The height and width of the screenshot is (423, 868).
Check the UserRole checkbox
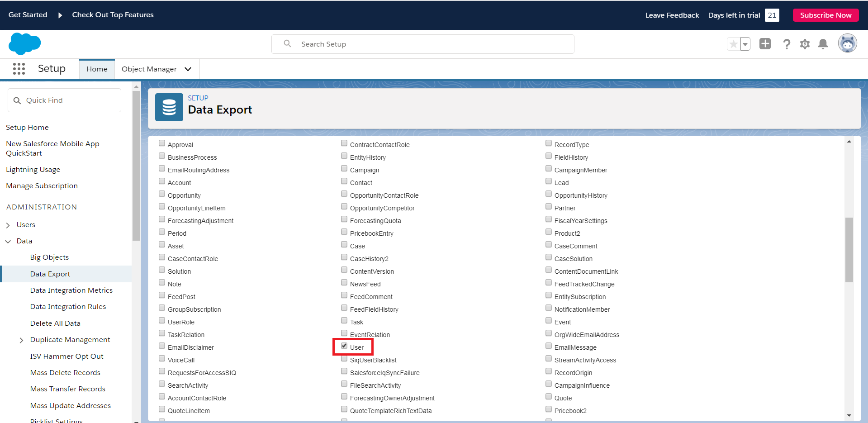(x=162, y=321)
